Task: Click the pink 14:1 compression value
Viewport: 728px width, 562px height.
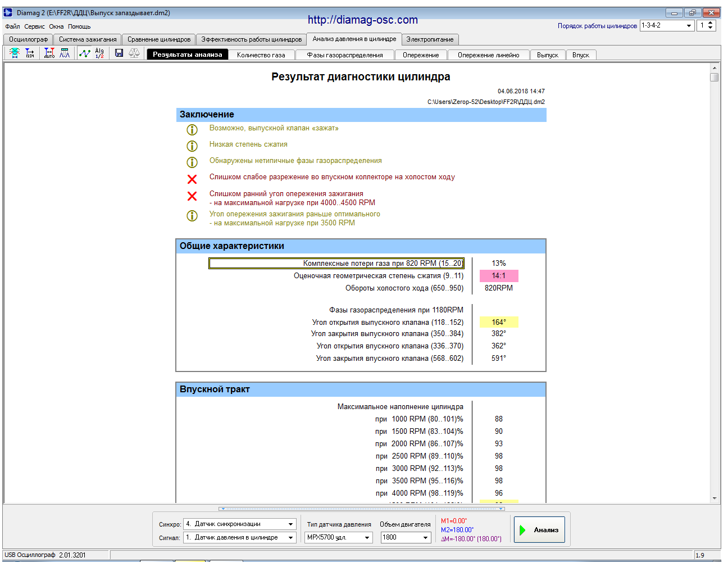Action: [499, 276]
